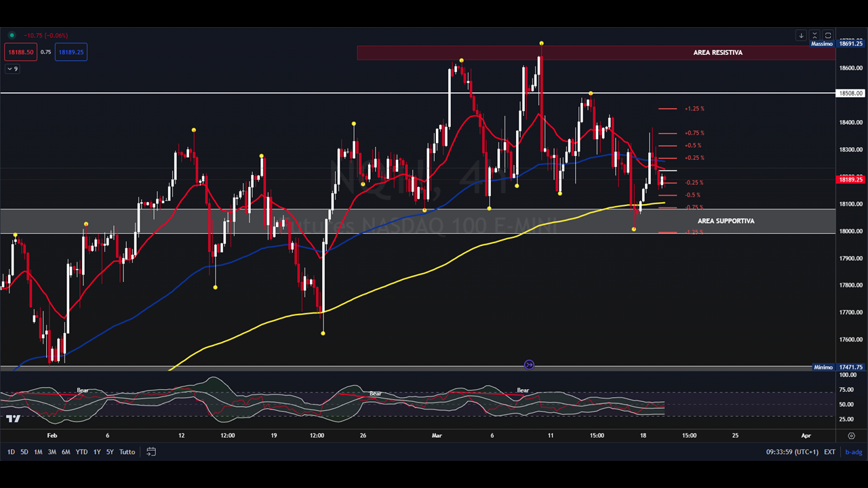
Task: Select the 5D time range
Action: pos(24,452)
